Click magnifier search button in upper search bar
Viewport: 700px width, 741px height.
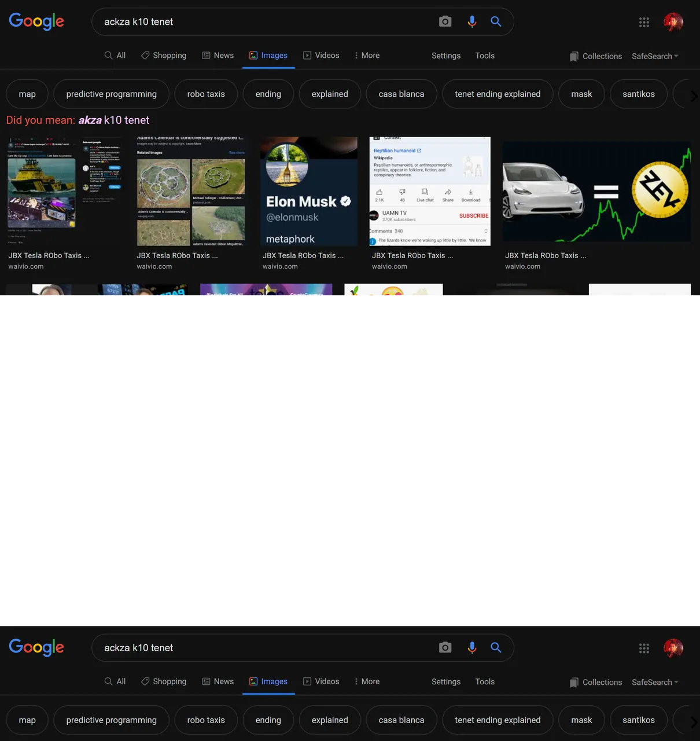click(496, 21)
